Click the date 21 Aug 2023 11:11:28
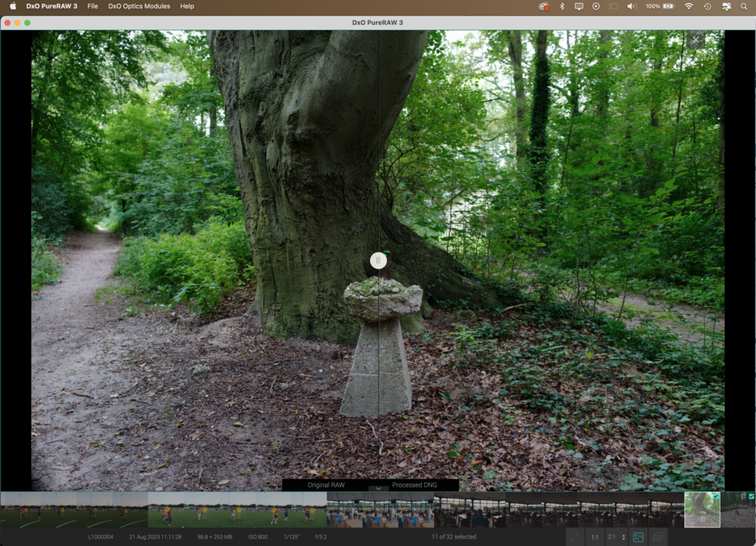Image resolution: width=756 pixels, height=546 pixels. pos(155,537)
